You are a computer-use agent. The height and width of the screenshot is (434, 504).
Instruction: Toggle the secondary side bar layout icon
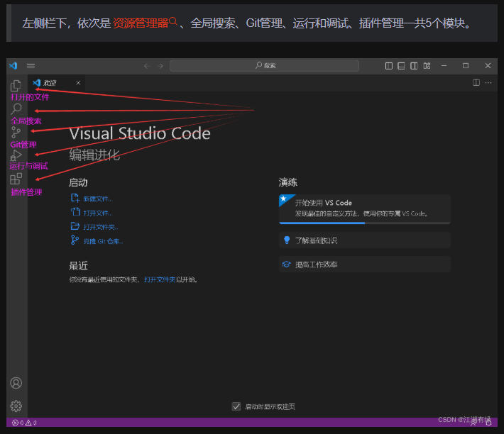click(414, 66)
